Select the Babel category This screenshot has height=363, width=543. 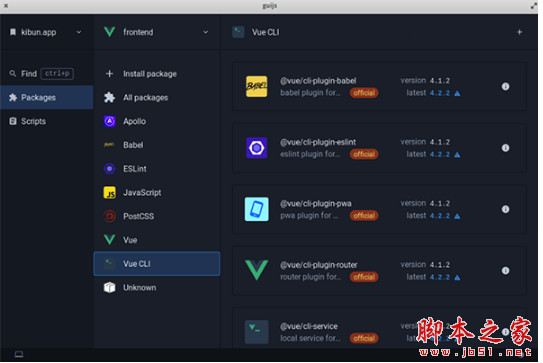[157, 145]
